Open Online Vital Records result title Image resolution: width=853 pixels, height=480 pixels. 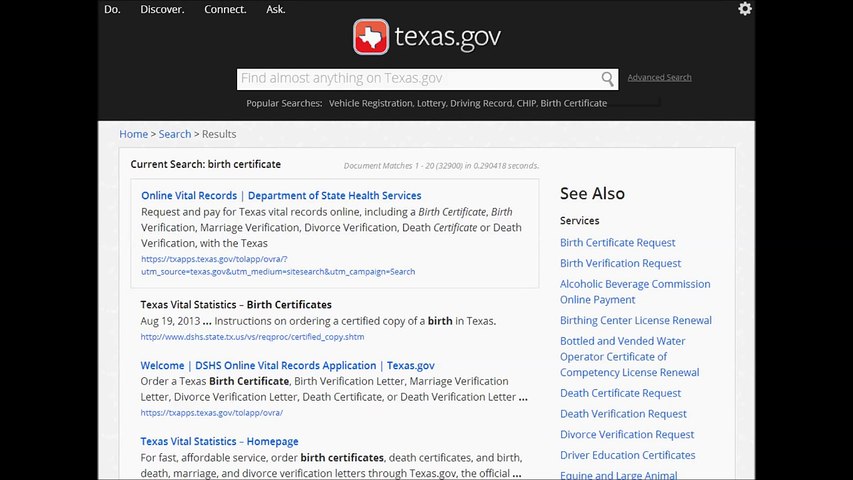pos(281,195)
